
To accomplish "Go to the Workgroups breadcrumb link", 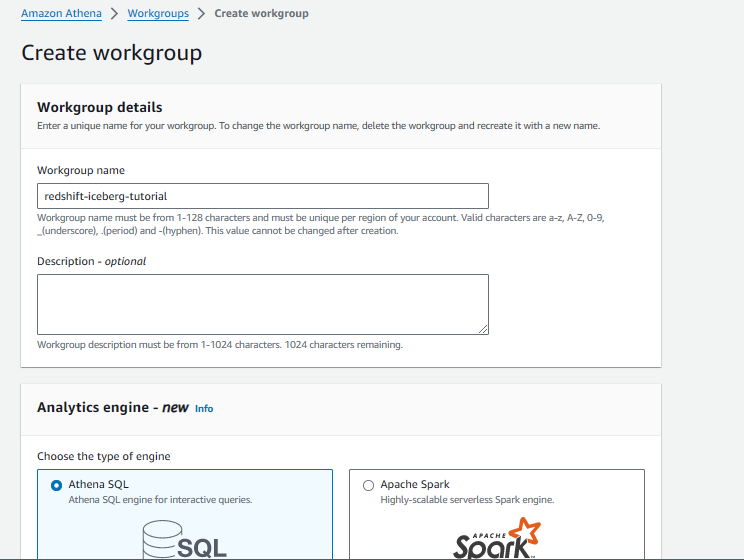I will [158, 13].
